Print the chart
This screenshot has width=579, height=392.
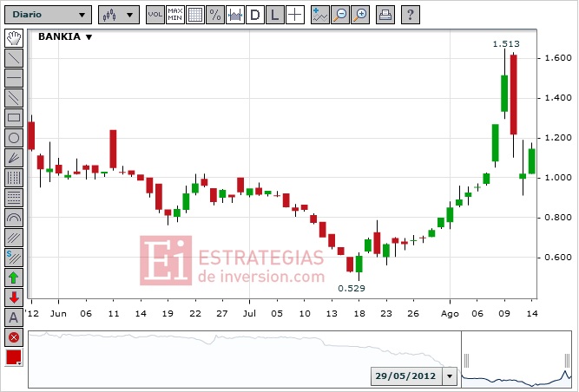click(385, 15)
